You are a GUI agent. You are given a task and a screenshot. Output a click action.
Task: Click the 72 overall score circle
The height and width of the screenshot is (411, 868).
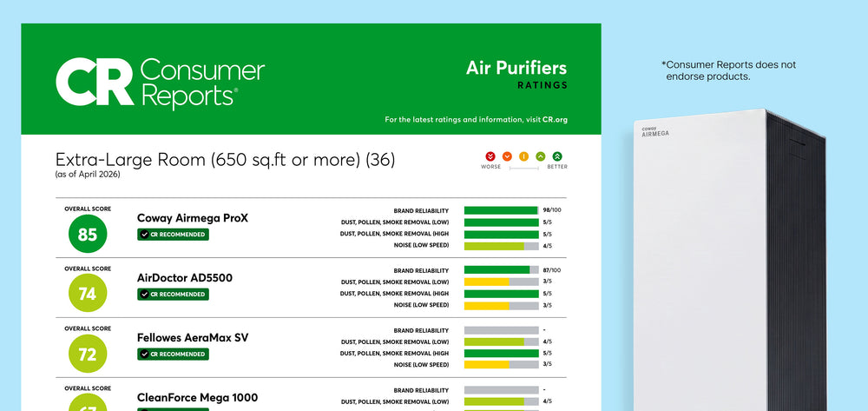click(x=88, y=354)
